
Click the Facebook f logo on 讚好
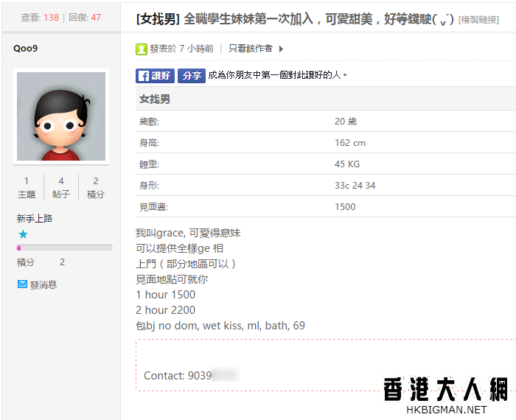(x=143, y=75)
